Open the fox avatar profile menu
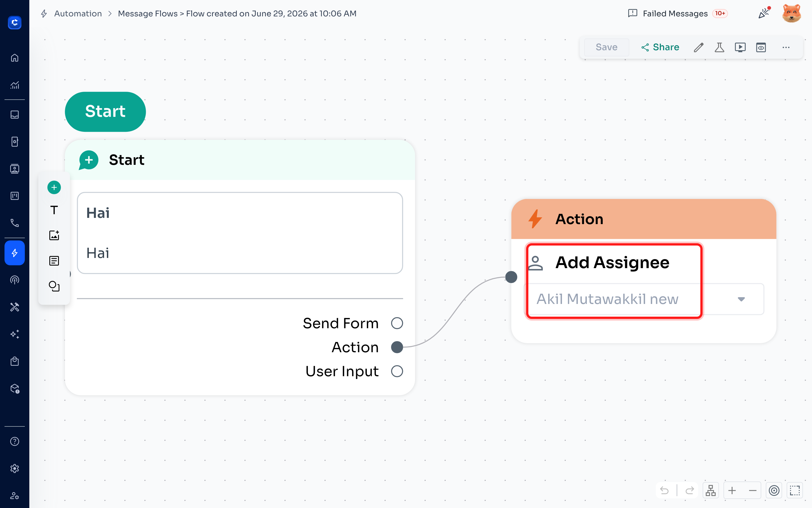The width and height of the screenshot is (812, 508). click(791, 14)
